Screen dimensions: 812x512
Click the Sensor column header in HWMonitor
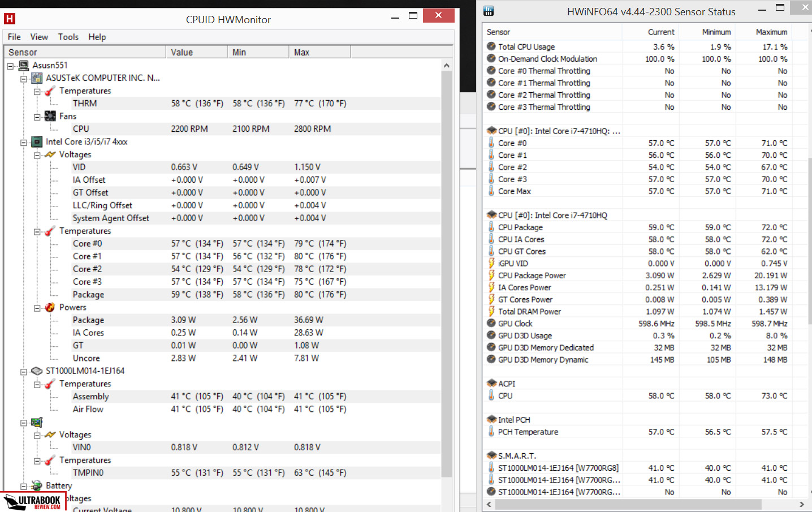pyautogui.click(x=85, y=52)
